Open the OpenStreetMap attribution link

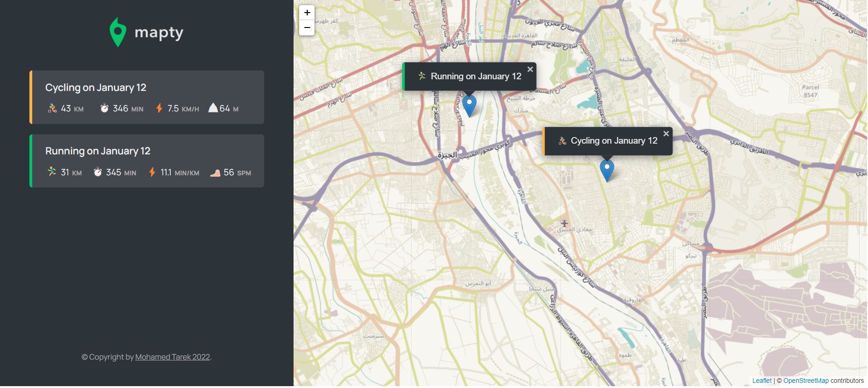pyautogui.click(x=806, y=381)
